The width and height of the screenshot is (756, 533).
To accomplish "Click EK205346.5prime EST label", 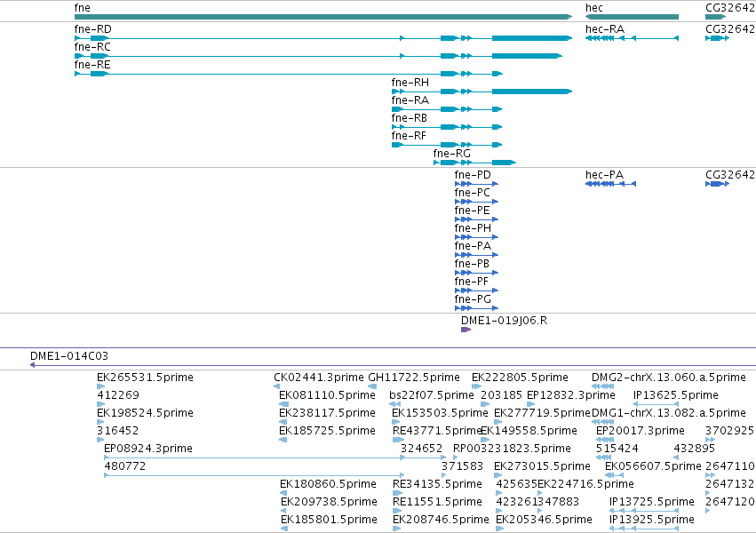I will pyautogui.click(x=544, y=520).
